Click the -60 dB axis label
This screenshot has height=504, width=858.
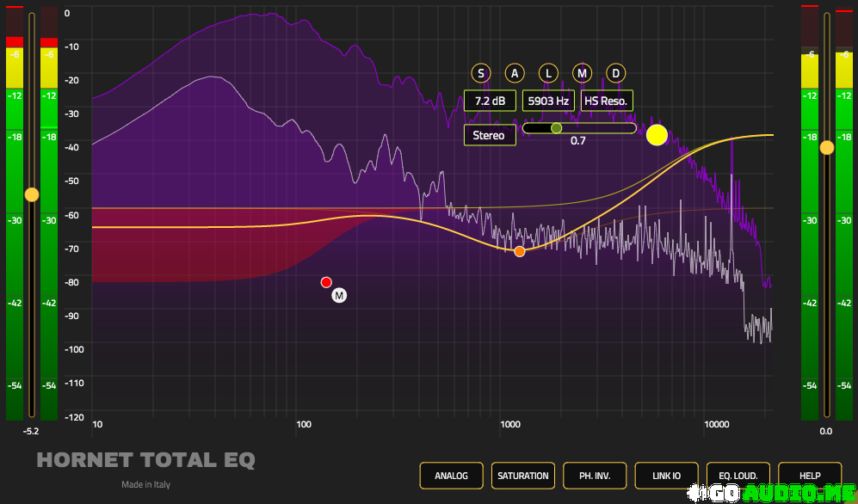pos(71,215)
